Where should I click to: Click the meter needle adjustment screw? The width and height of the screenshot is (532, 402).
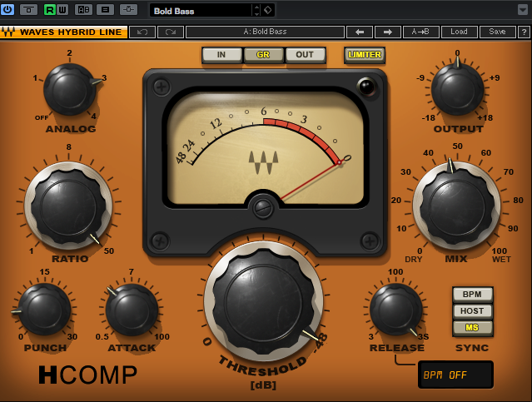pos(263,207)
